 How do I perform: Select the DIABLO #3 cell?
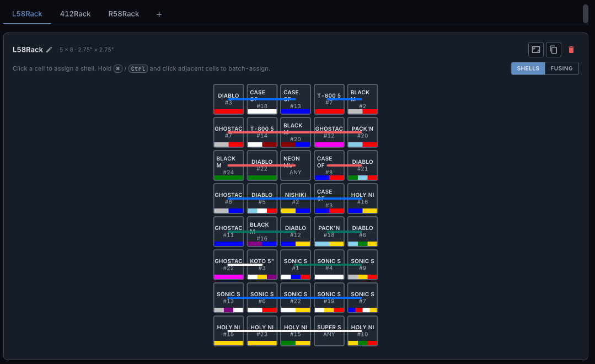(x=228, y=99)
